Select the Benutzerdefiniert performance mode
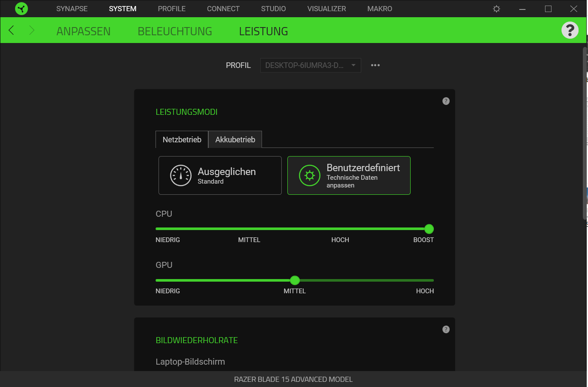 349,175
